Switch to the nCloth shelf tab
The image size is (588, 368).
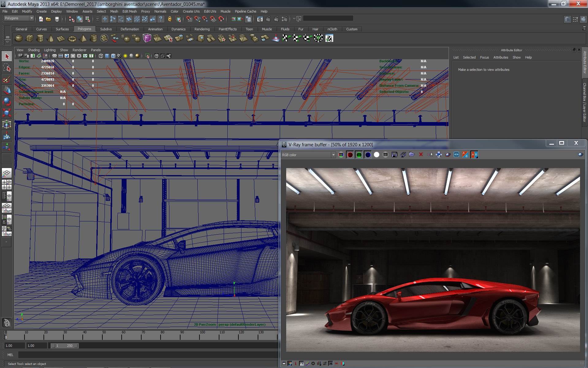[x=332, y=29]
